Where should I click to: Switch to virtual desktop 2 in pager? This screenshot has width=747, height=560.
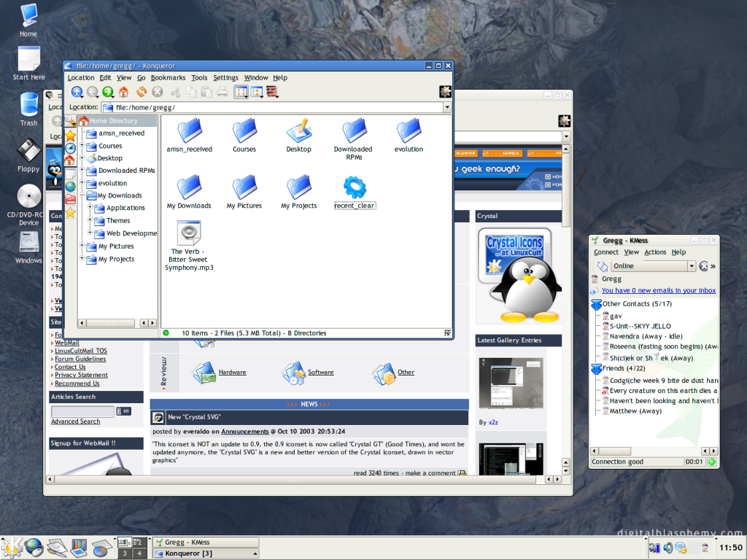(x=139, y=542)
